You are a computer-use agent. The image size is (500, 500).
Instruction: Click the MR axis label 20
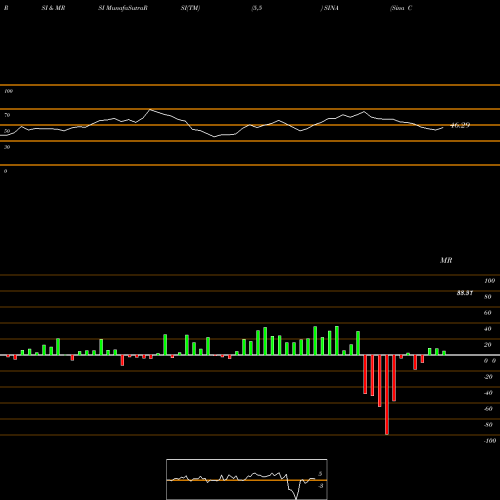488,345
